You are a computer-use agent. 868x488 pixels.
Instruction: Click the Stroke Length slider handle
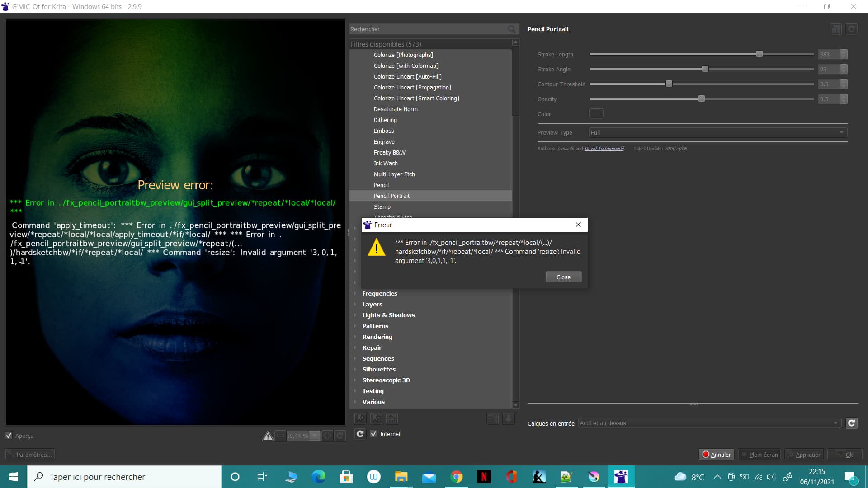[x=759, y=54]
